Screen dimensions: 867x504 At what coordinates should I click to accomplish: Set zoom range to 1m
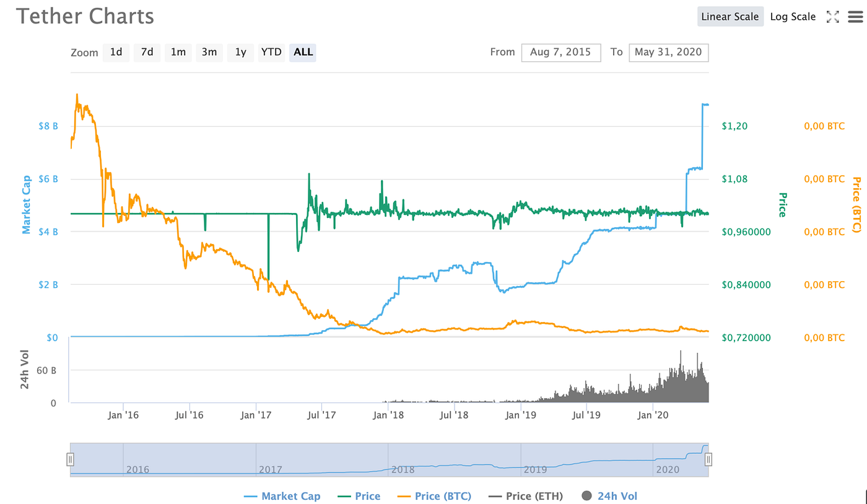pyautogui.click(x=178, y=52)
